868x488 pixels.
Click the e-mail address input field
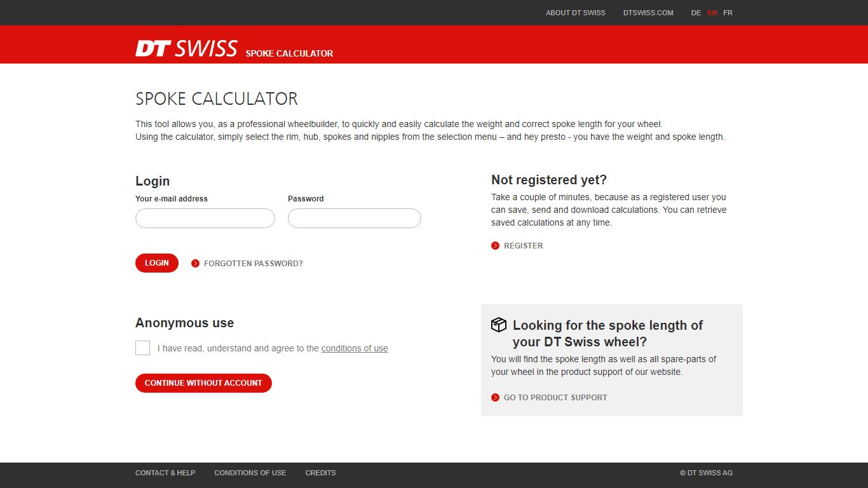[x=205, y=219]
